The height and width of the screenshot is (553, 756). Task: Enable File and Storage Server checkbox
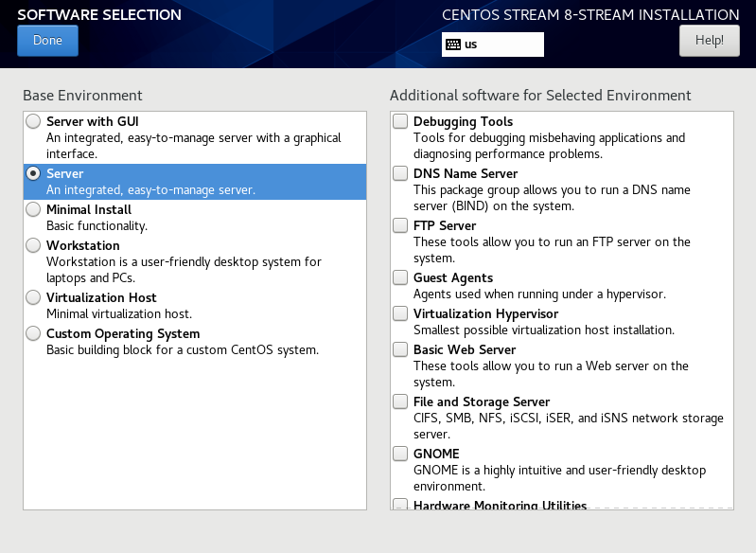pos(400,401)
